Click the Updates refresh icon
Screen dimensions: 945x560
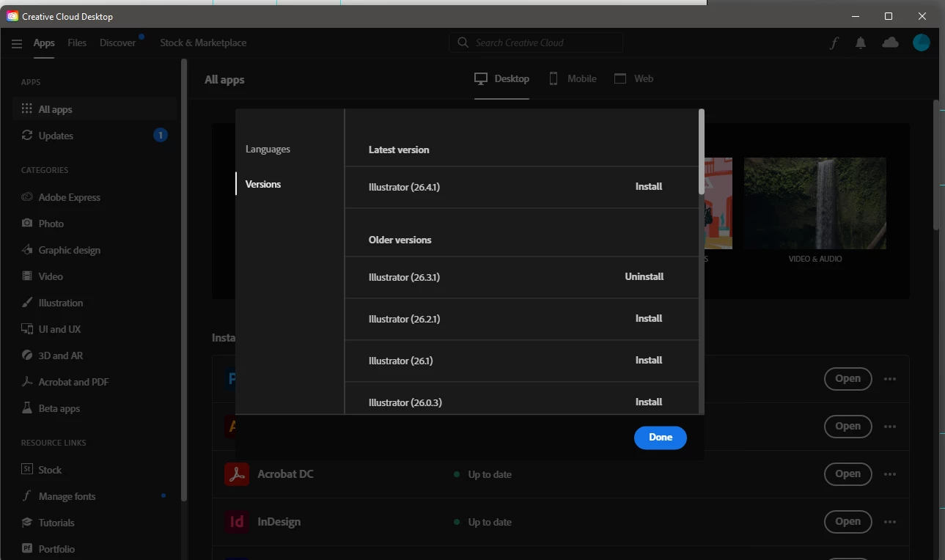tap(27, 135)
